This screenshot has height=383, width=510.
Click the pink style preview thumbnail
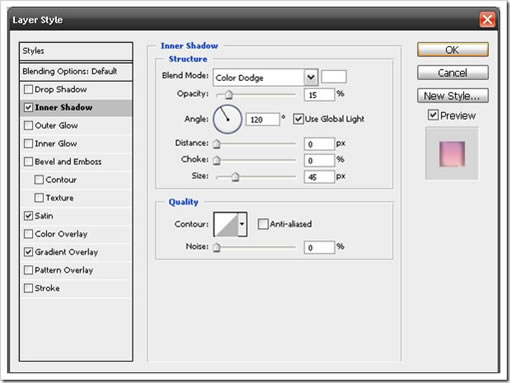tap(452, 154)
